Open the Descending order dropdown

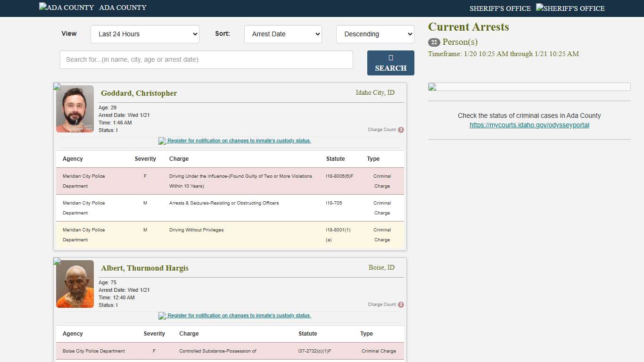375,34
